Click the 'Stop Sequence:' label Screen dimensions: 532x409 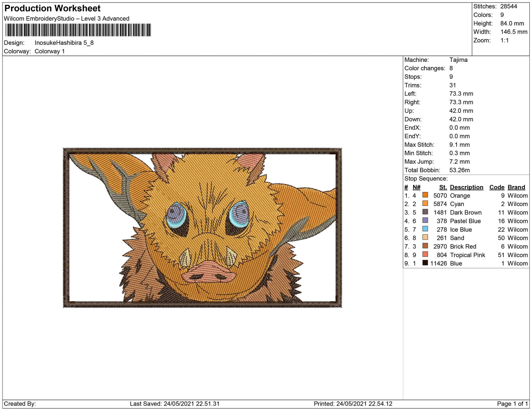[426, 178]
